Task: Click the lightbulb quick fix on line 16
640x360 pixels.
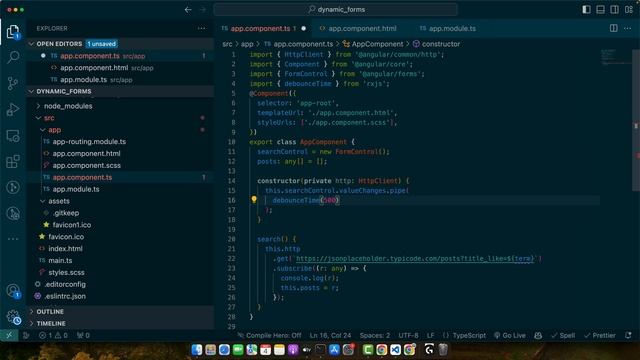Action: click(x=254, y=200)
